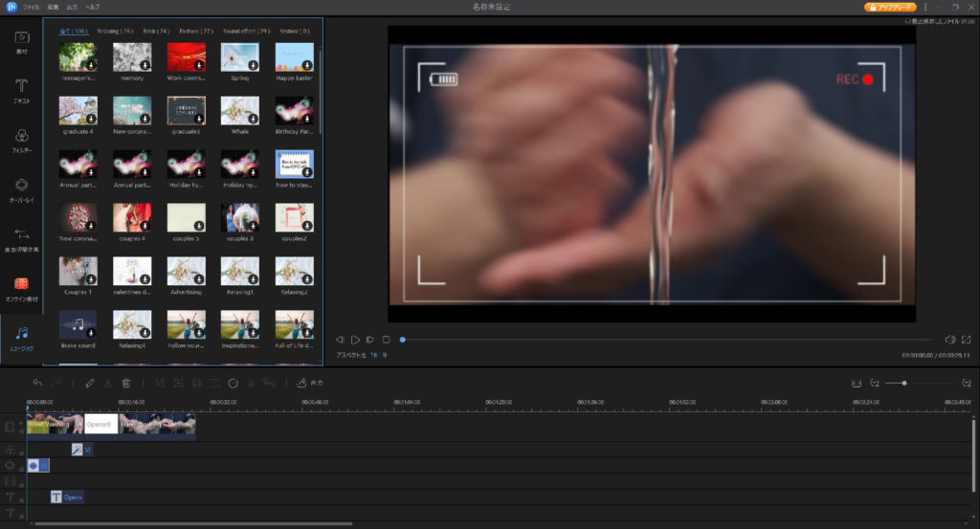Viewport: 980px width, 529px height.
Task: Select the 全て (136) tab
Action: [x=73, y=31]
